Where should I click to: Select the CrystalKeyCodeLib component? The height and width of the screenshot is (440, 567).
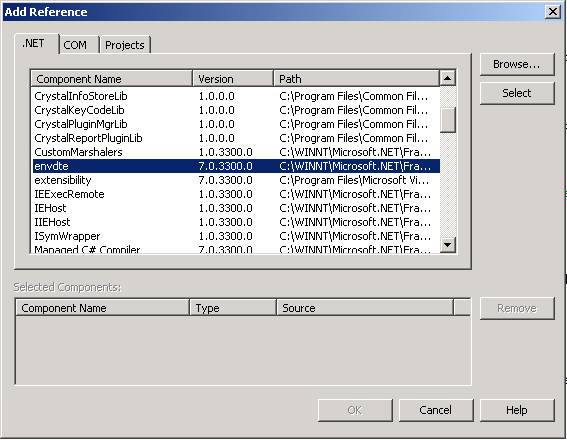[x=236, y=110]
